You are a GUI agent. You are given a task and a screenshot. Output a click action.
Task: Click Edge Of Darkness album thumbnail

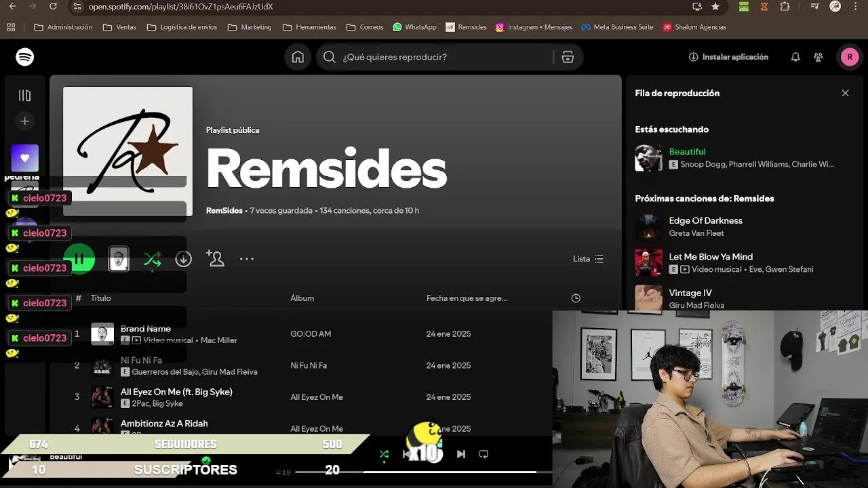click(648, 226)
